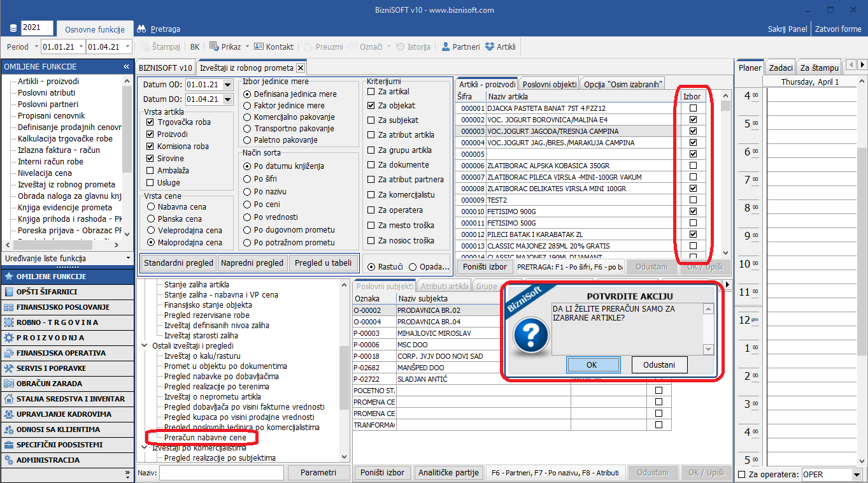Select Preračun nabavne cene report

(205, 438)
